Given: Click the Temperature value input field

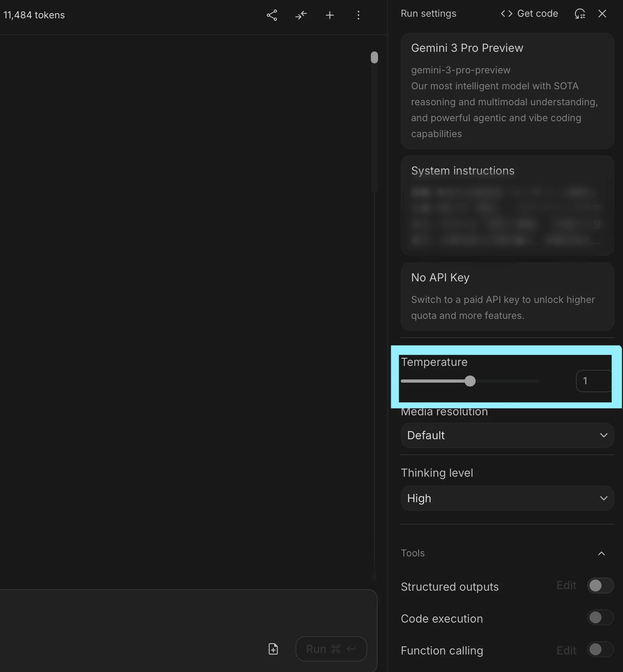Looking at the screenshot, I should [x=594, y=381].
